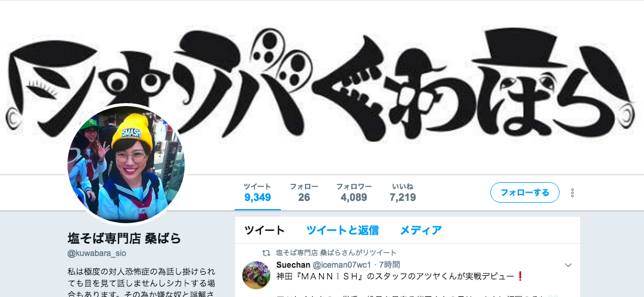Expand the tweet options chevron
Image resolution: width=644 pixels, height=297 pixels.
(x=568, y=265)
